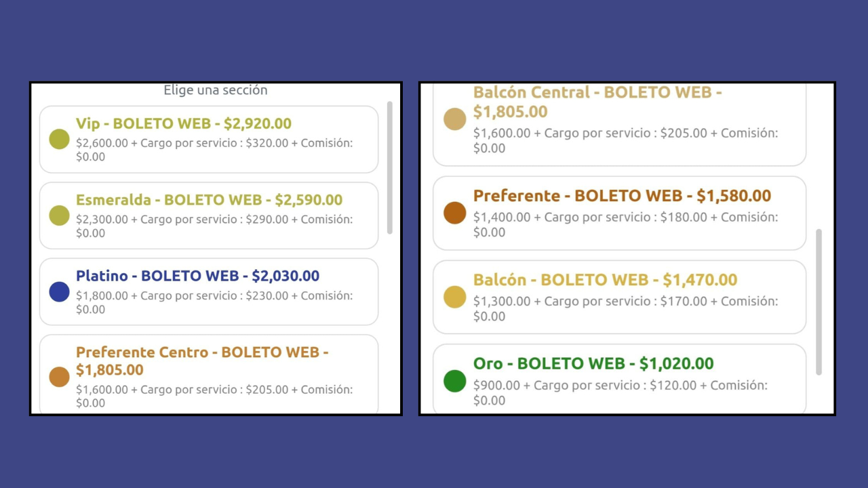Click the right section list scrollbar
Image resolution: width=868 pixels, height=488 pixels.
pos(818,302)
